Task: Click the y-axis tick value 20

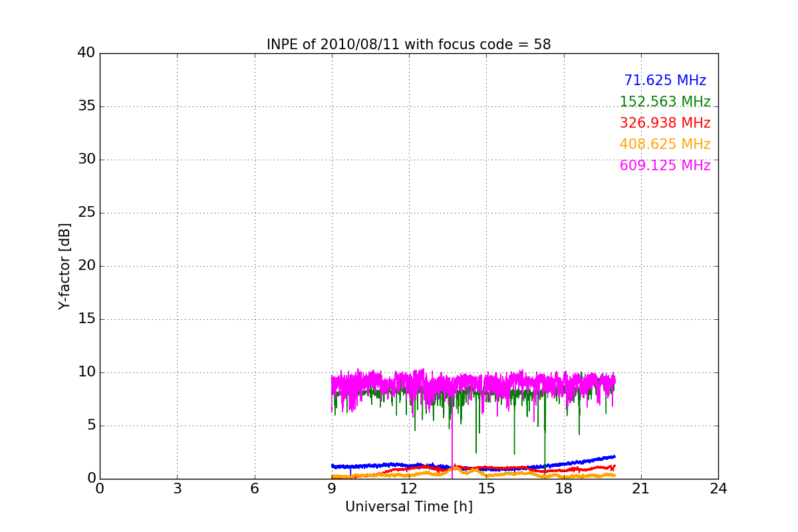Action: (x=86, y=266)
